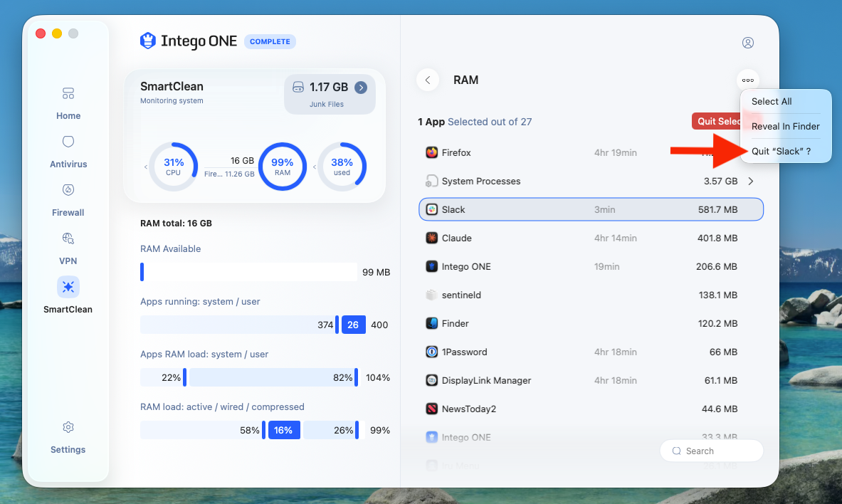Screen dimensions: 842x504
Task: Select the Claude row name
Action: 456,238
